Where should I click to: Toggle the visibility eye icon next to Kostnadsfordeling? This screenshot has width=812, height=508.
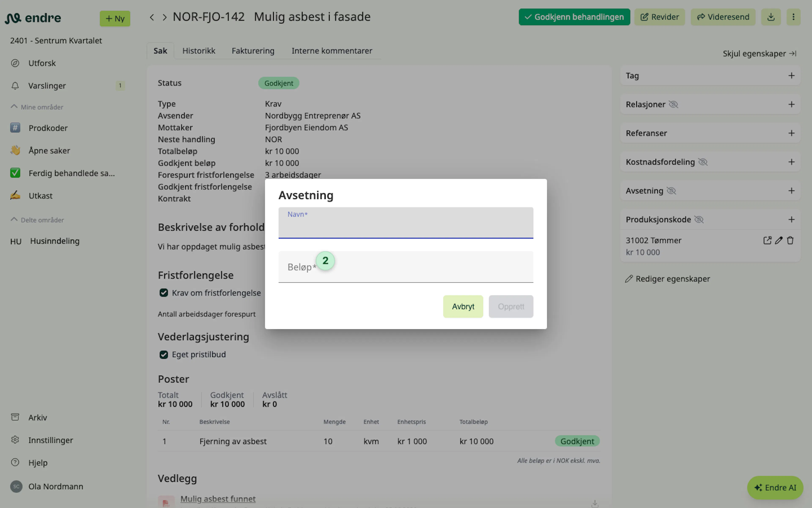[x=703, y=162]
